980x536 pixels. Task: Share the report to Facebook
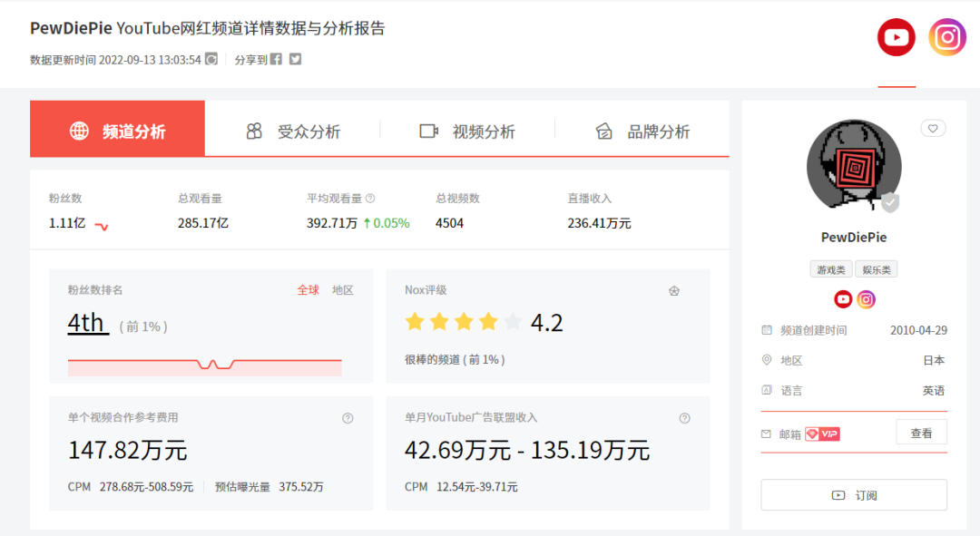point(276,59)
